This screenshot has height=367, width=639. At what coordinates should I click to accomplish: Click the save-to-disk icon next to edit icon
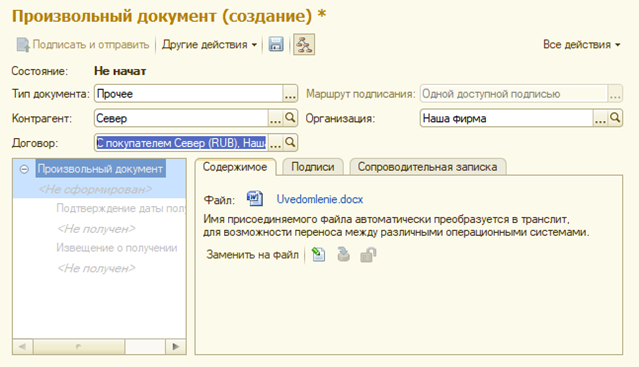point(344,255)
